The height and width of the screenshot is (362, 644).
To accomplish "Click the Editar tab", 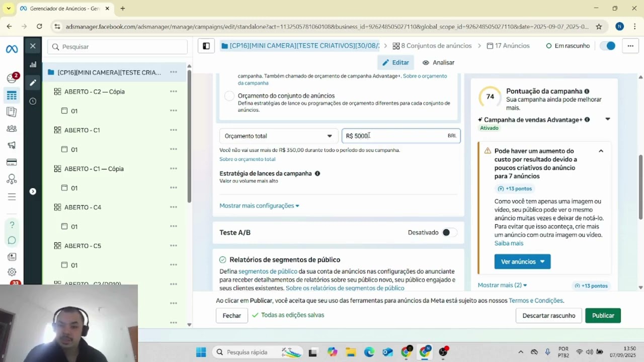I will coord(395,62).
